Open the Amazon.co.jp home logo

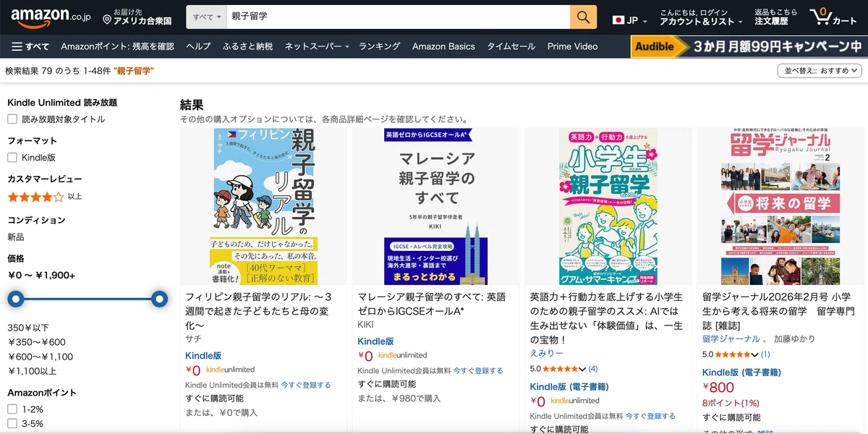50,16
